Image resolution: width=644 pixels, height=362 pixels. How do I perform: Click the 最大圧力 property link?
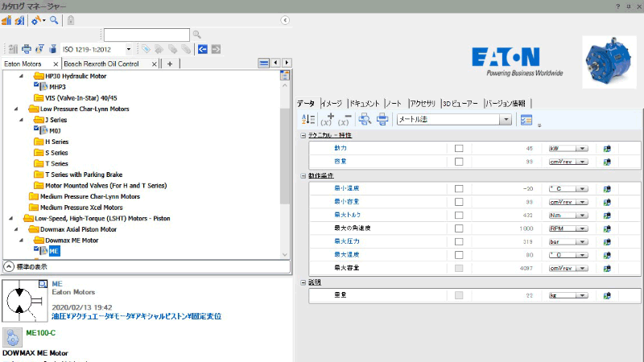tap(347, 241)
